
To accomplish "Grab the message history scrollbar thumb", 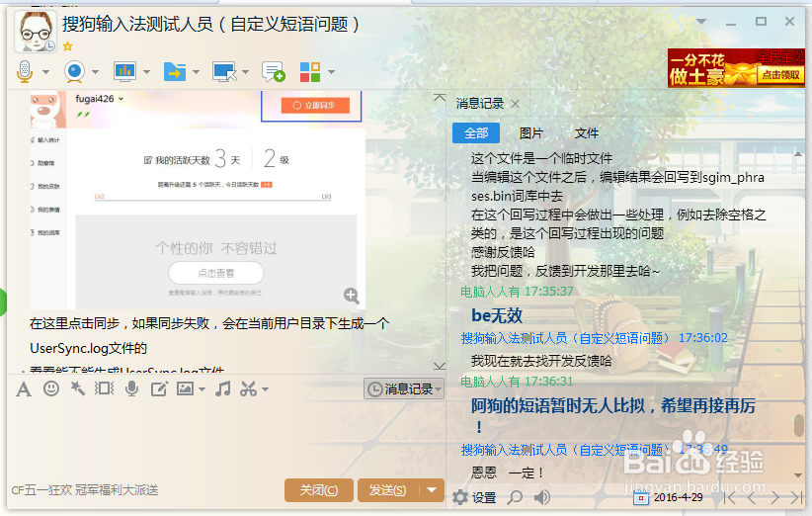I will (798, 425).
